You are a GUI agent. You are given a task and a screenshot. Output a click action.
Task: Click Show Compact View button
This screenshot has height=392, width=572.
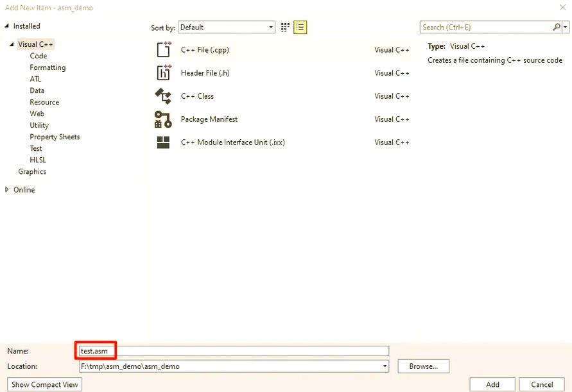coord(44,384)
